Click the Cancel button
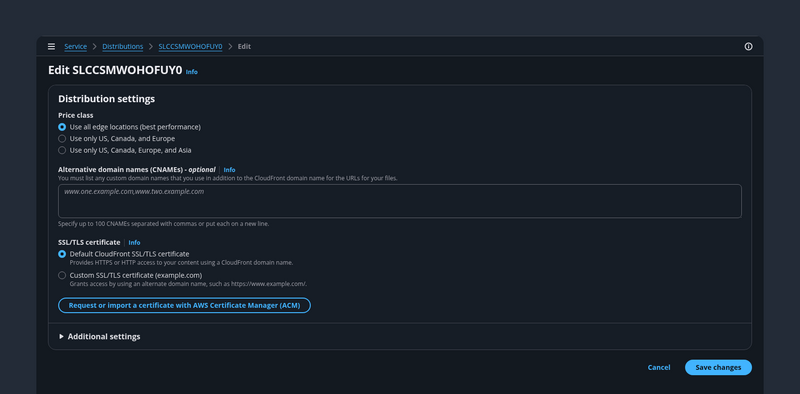Image resolution: width=800 pixels, height=394 pixels. (659, 367)
